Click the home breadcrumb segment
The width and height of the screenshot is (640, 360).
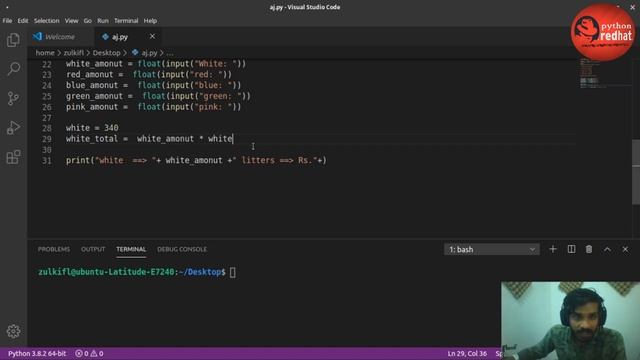(x=45, y=53)
